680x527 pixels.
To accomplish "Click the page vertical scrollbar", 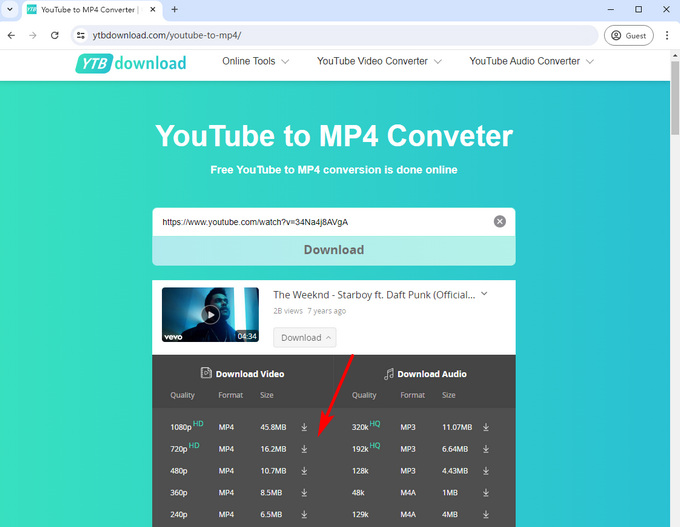I will point(675,98).
